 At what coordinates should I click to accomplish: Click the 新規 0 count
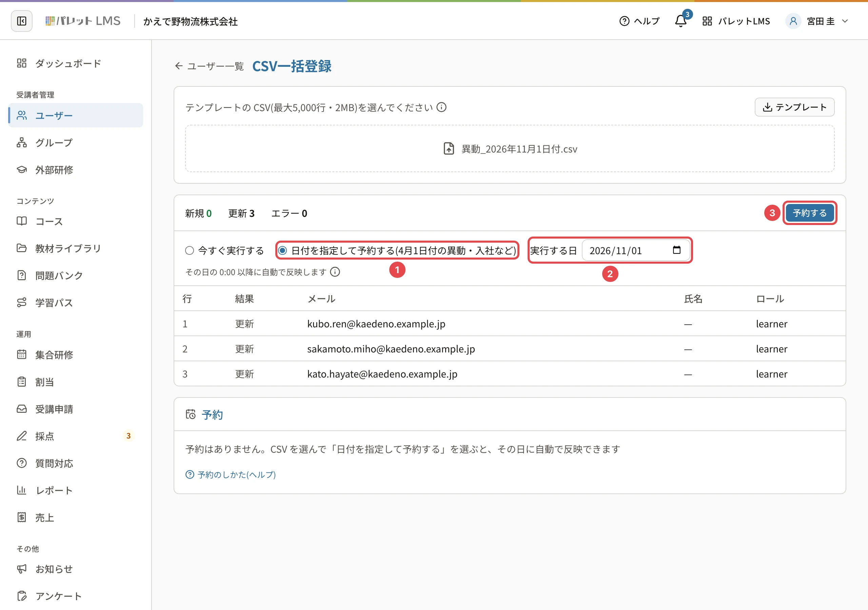[198, 213]
